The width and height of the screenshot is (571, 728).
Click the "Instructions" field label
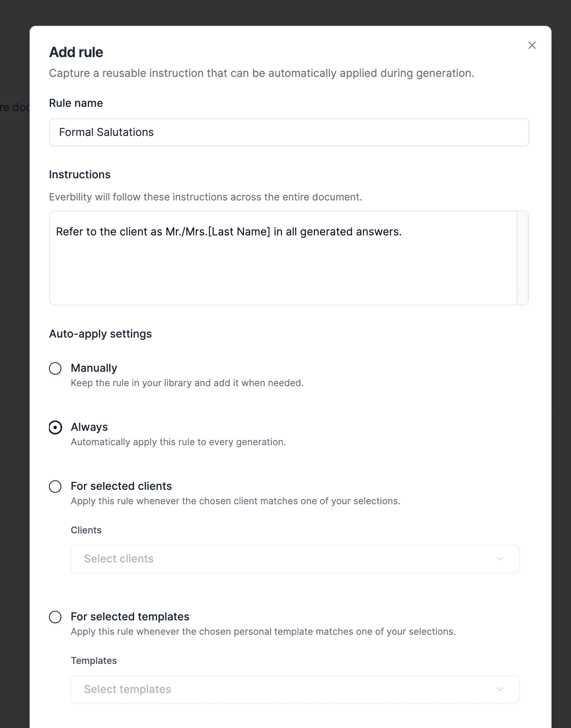pyautogui.click(x=80, y=174)
